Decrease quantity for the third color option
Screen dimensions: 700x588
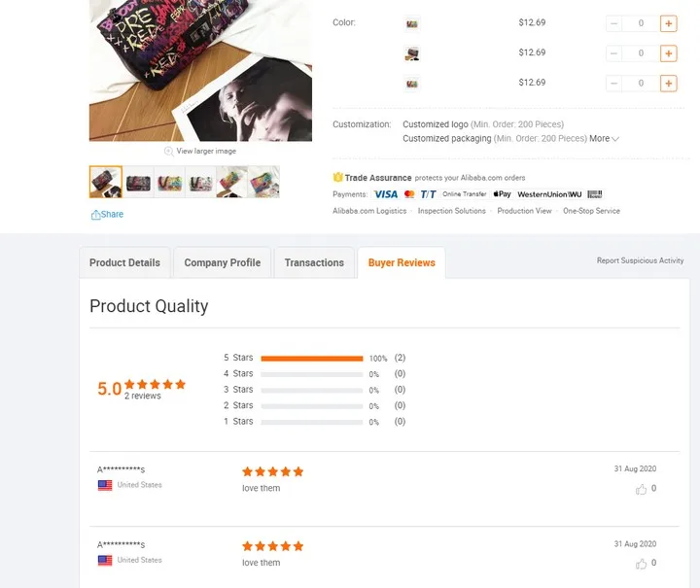pyautogui.click(x=613, y=84)
